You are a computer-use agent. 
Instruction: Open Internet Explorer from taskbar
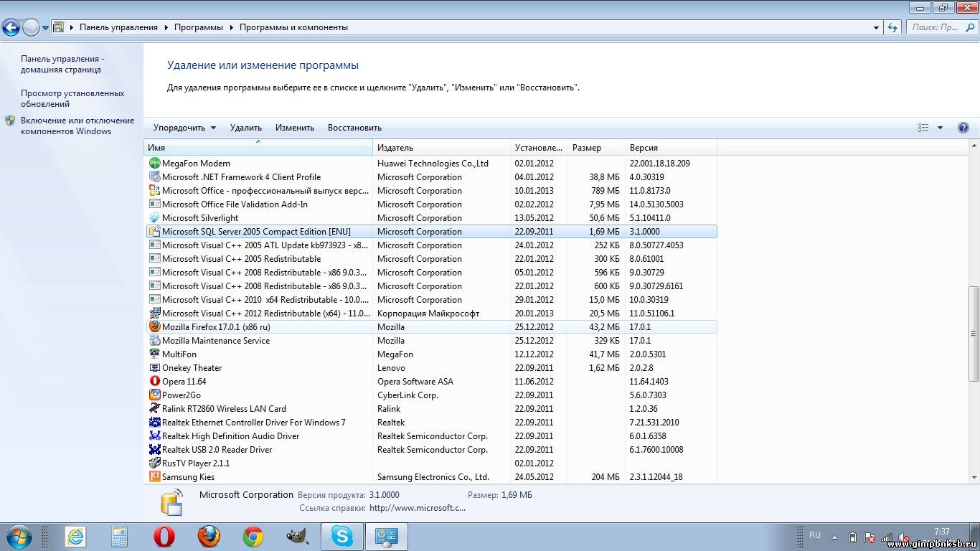pyautogui.click(x=75, y=537)
